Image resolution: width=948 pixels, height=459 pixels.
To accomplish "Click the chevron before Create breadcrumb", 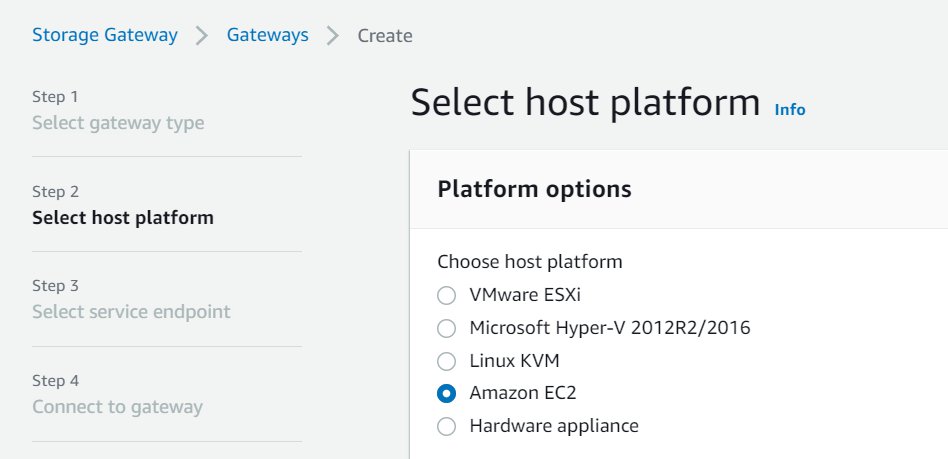I will point(333,36).
